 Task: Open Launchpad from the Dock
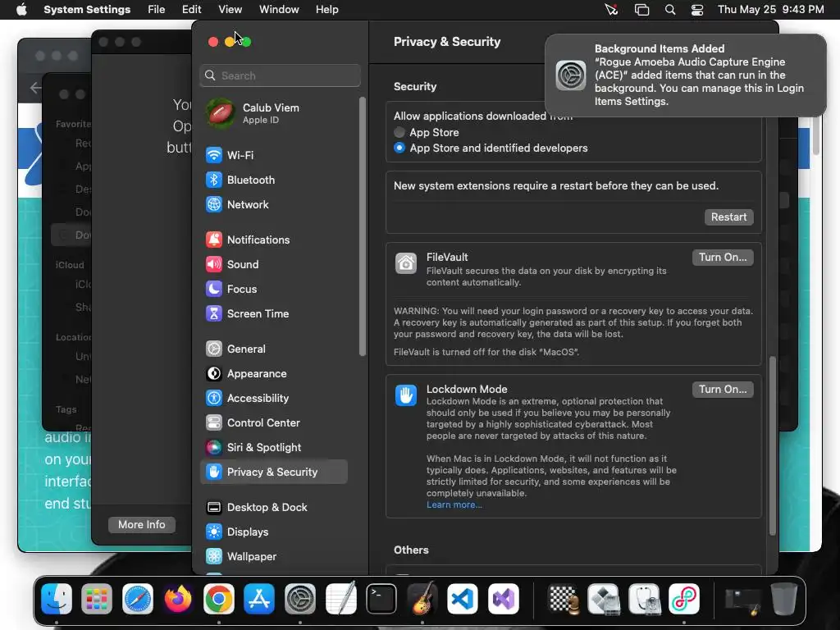97,599
